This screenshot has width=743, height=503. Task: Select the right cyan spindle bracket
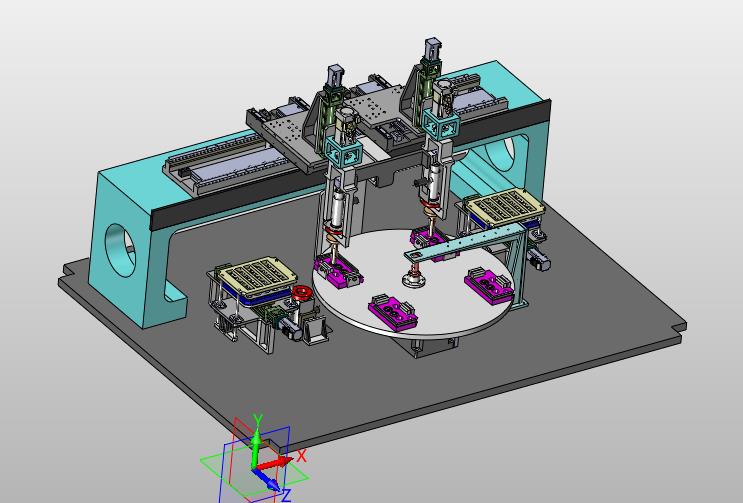coord(441,124)
